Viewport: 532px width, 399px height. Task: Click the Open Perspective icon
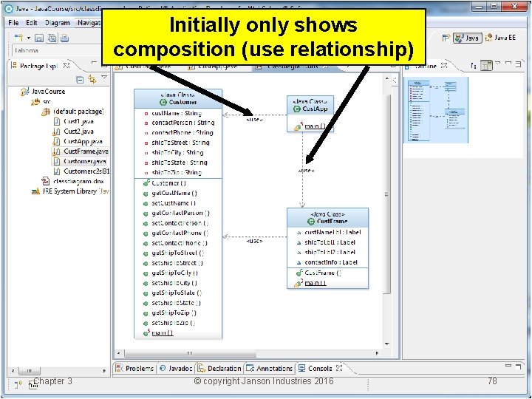(446, 38)
